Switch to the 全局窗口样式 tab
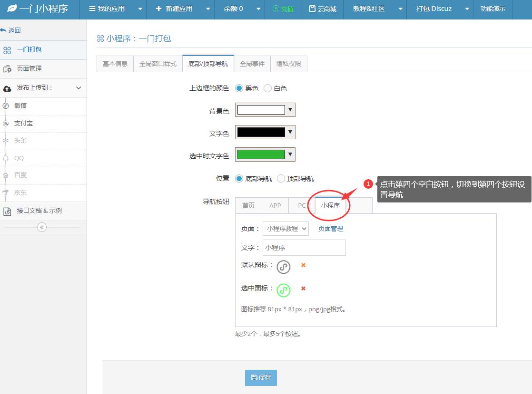 tap(158, 64)
